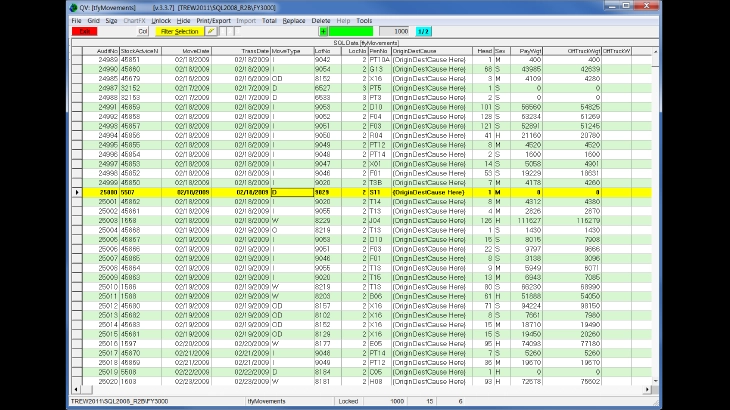Open the Tools menu
This screenshot has width=730, height=410.
pos(364,20)
